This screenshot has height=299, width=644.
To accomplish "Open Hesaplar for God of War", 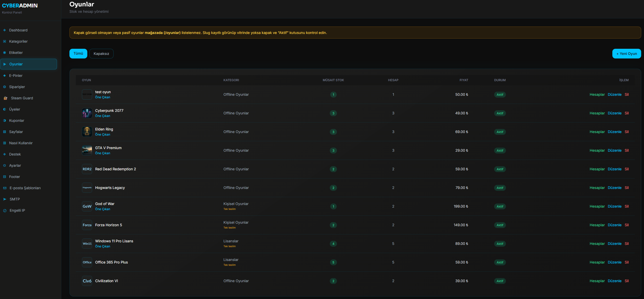I will coord(597,206).
